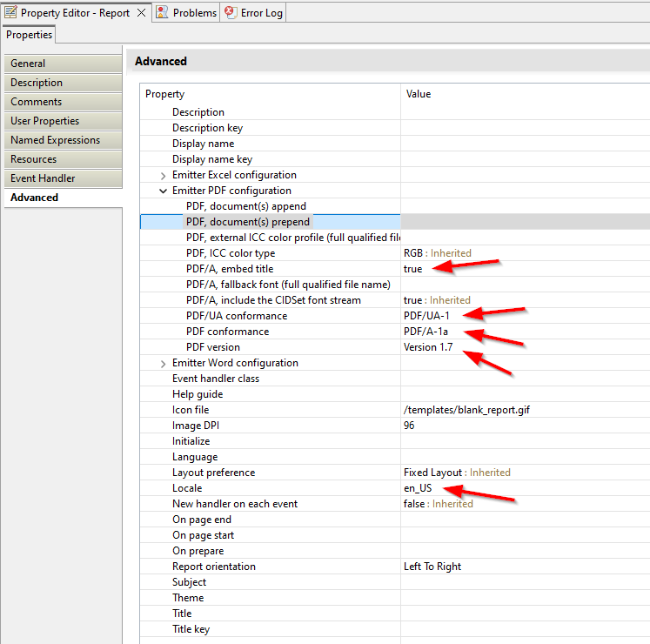Click the /templates/blank_report.gif value
The height and width of the screenshot is (644, 650).
[x=466, y=410]
